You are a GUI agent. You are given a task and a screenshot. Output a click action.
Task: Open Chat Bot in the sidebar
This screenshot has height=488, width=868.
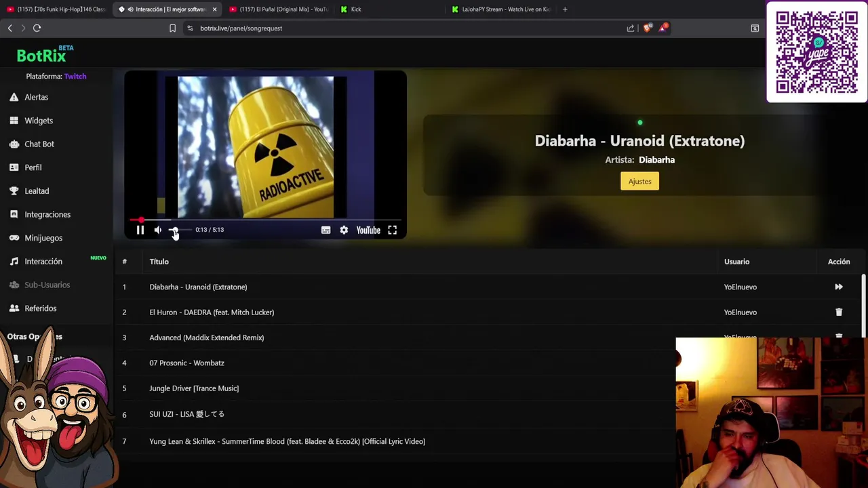point(39,144)
